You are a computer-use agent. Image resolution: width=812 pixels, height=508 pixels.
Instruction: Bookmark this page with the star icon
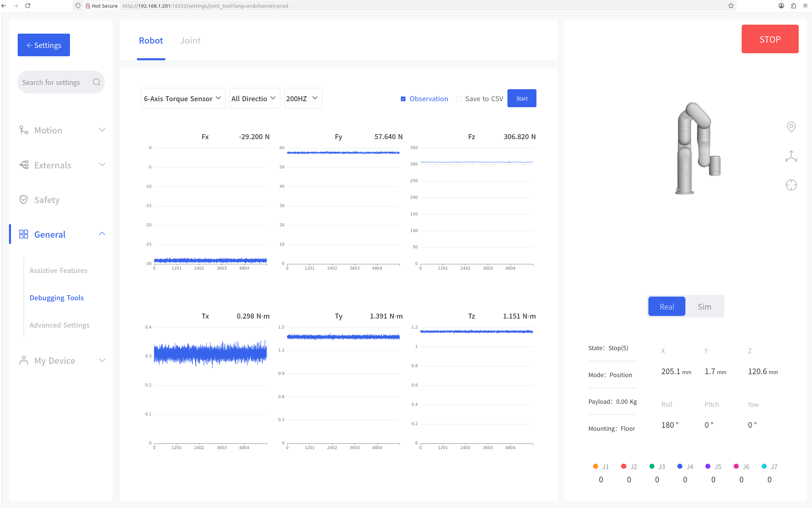click(x=731, y=6)
